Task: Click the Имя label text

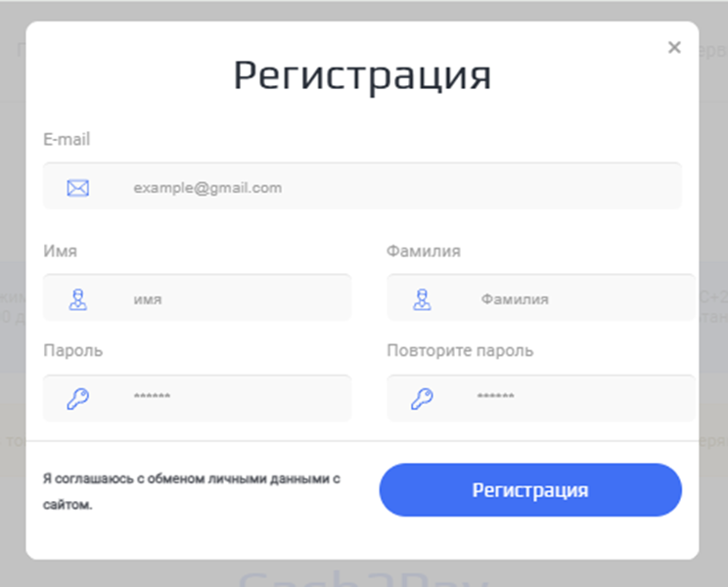Action: click(x=60, y=251)
